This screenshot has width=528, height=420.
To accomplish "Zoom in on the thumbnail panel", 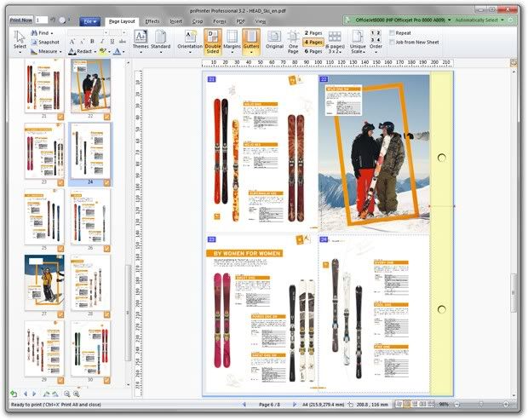I will 77,394.
